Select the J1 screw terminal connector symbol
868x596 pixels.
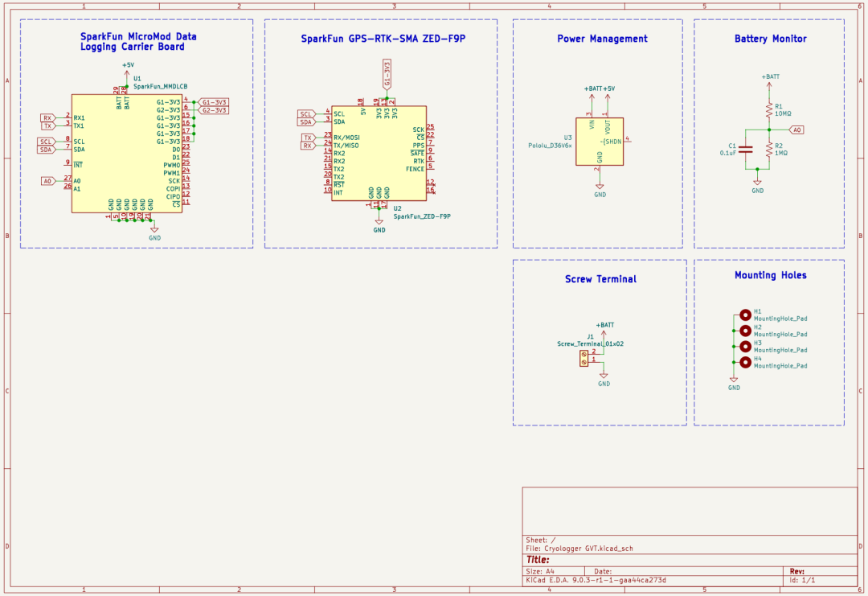584,359
